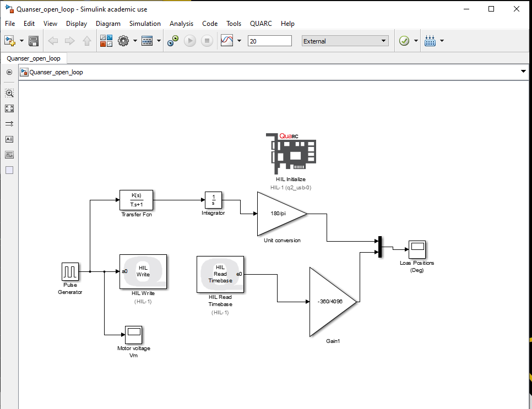Open the breadcrumb dropdown at the address bar
The height and width of the screenshot is (409, 532).
coord(522,72)
